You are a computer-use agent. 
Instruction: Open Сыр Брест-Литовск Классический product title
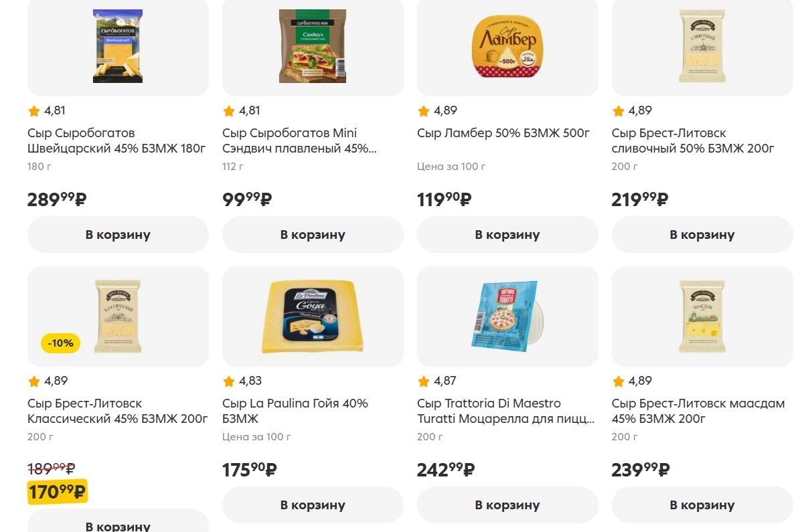117,411
